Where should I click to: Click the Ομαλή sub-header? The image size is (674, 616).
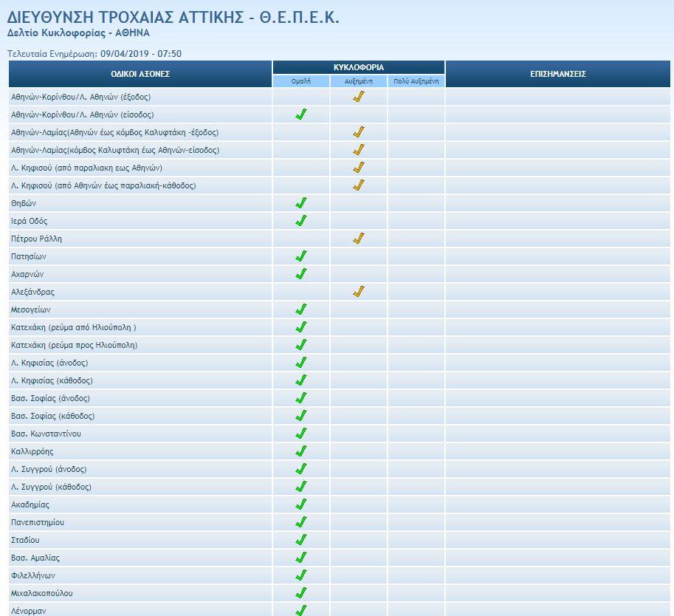(301, 81)
